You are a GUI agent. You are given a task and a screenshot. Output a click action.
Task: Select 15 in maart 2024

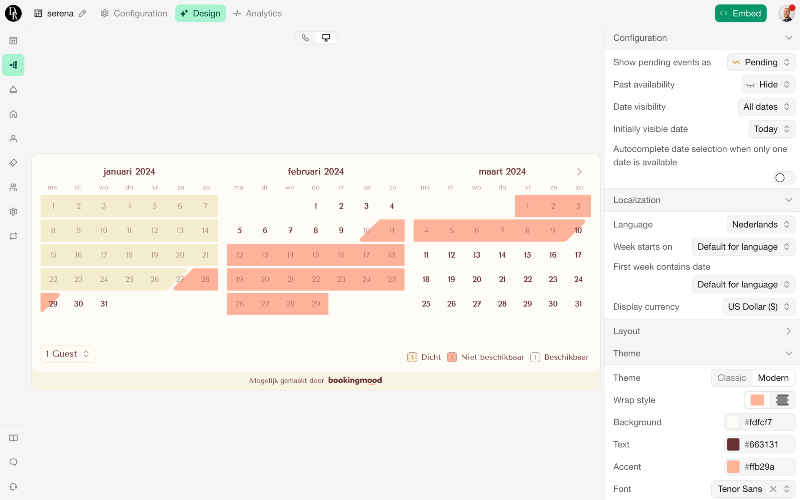click(x=528, y=255)
